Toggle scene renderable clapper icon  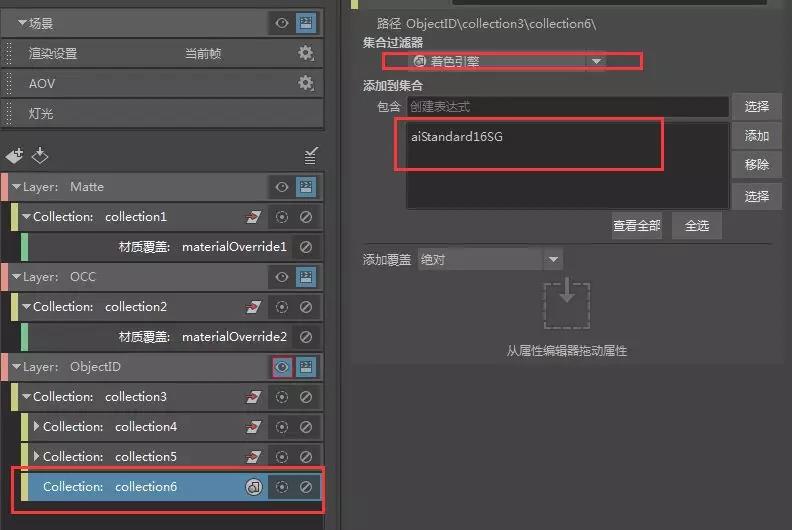coord(306,23)
